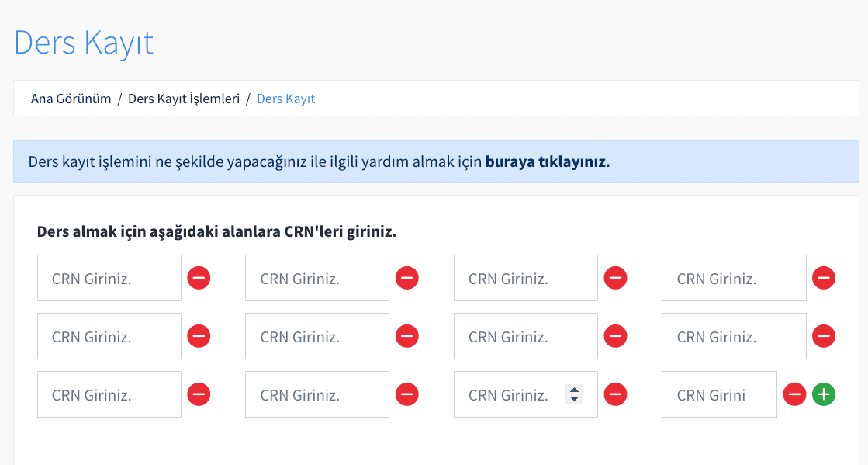This screenshot has height=465, width=868.
Task: Focus the CRN input containing stepper arrows
Action: (512, 394)
